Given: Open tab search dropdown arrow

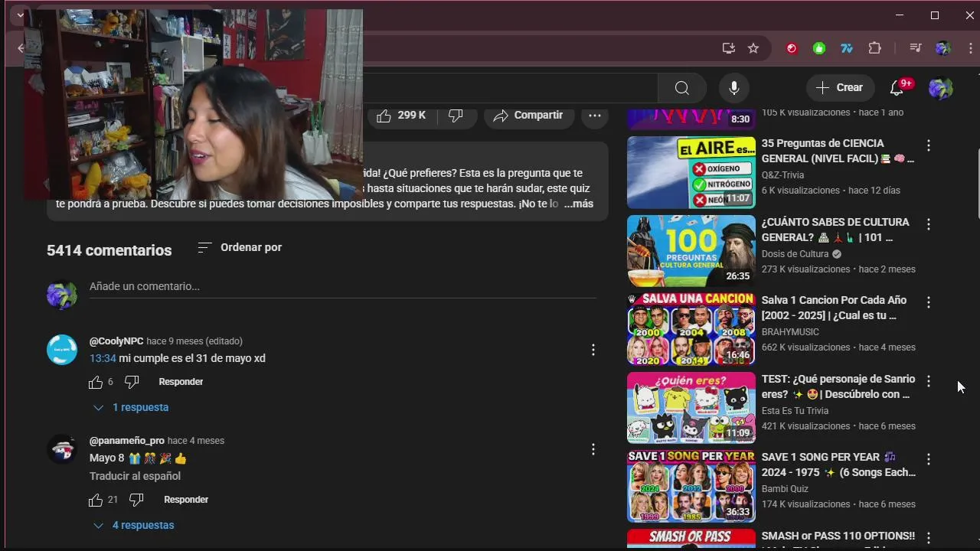Looking at the screenshot, I should (x=20, y=15).
